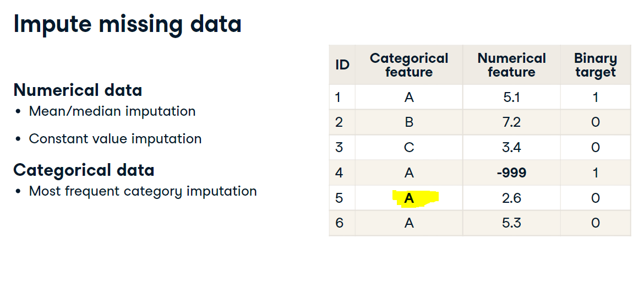Click category C cell in row 3

coord(408,148)
